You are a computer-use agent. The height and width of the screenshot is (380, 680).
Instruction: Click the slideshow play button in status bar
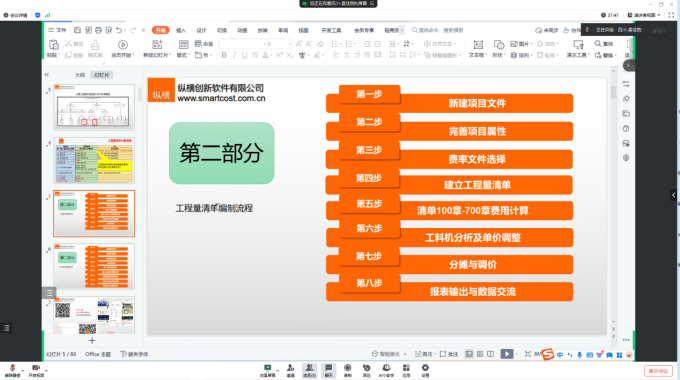pos(507,354)
